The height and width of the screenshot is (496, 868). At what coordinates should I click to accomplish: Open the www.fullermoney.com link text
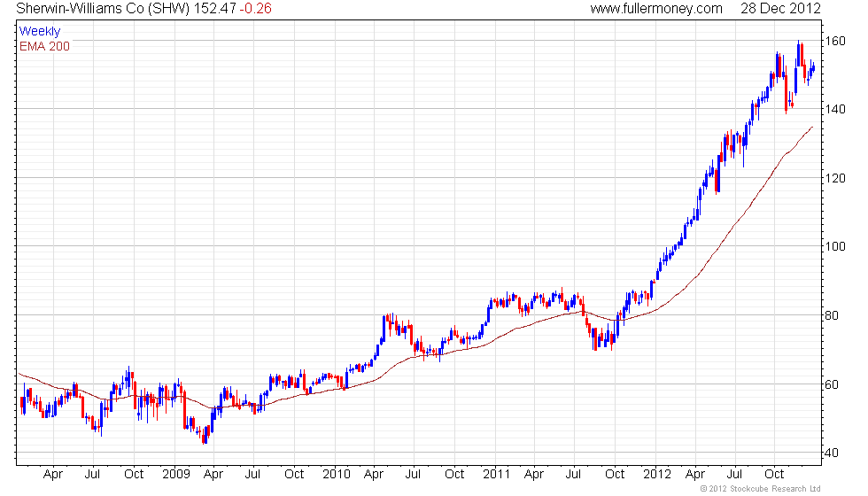coord(656,8)
